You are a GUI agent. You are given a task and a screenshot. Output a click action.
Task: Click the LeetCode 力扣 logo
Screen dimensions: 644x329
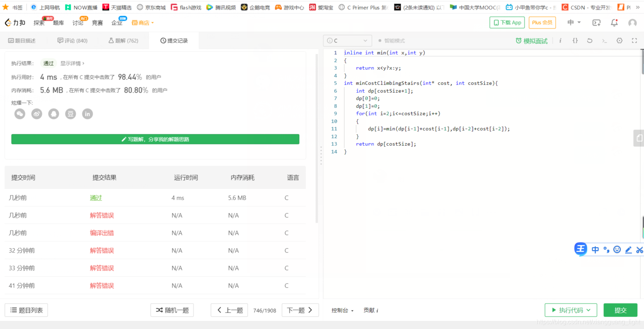[x=15, y=23]
